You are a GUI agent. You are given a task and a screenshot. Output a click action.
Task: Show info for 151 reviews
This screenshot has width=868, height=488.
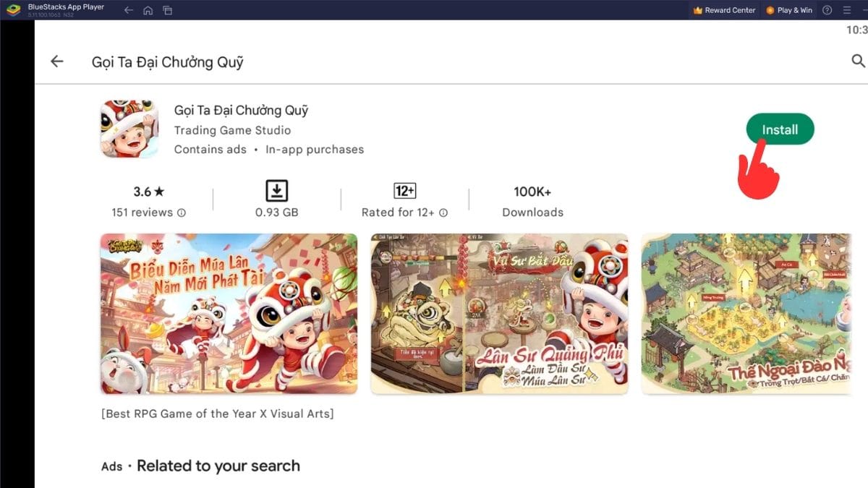point(182,213)
